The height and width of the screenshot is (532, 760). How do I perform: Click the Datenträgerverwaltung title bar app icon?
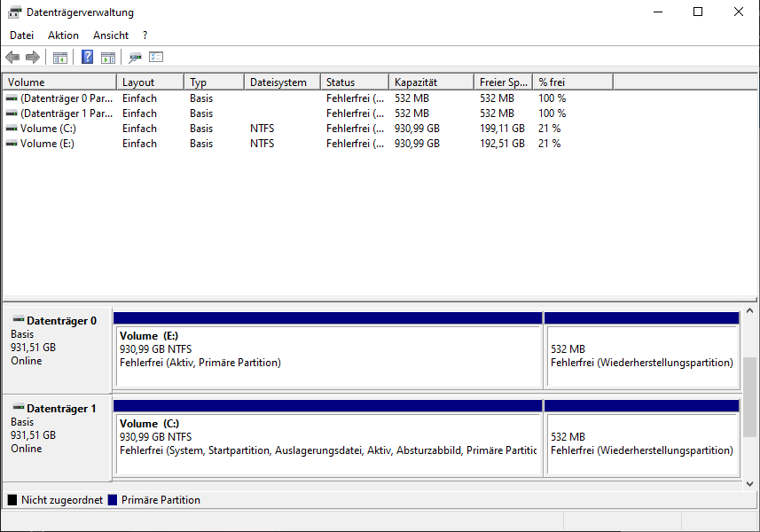[15, 12]
